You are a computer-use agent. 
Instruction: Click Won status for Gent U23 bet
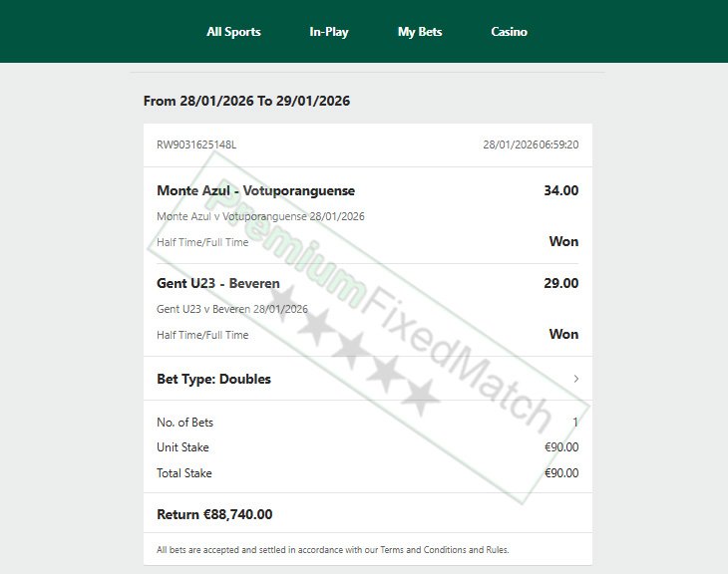click(x=563, y=335)
